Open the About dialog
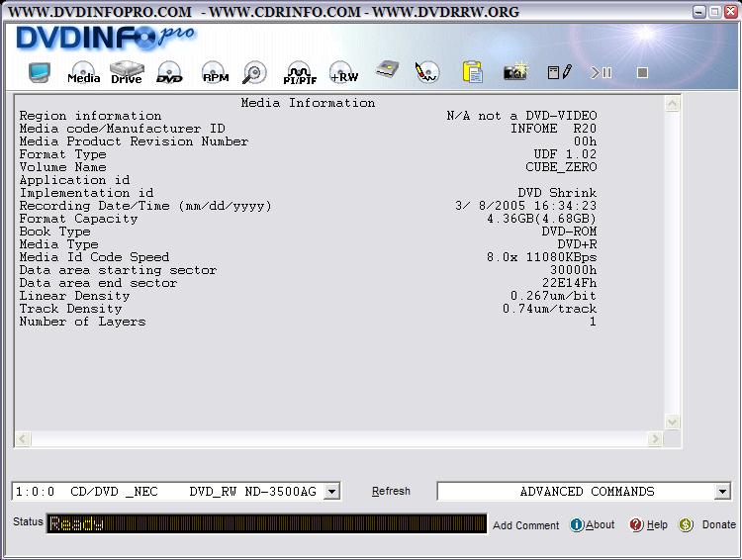This screenshot has height=560, width=742. [601, 524]
